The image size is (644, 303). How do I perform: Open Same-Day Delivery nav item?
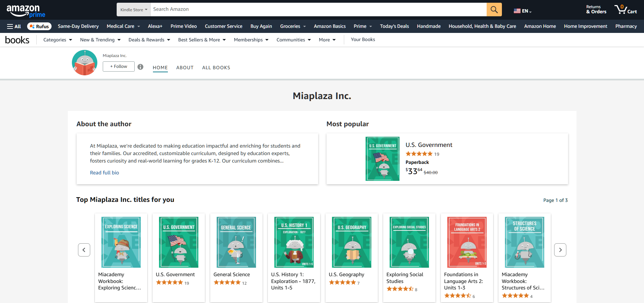78,26
